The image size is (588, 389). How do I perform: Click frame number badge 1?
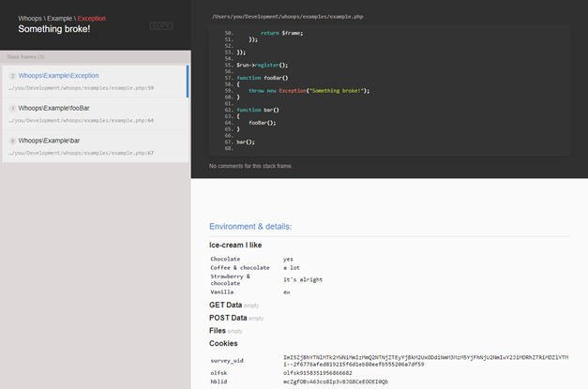pyautogui.click(x=12, y=108)
